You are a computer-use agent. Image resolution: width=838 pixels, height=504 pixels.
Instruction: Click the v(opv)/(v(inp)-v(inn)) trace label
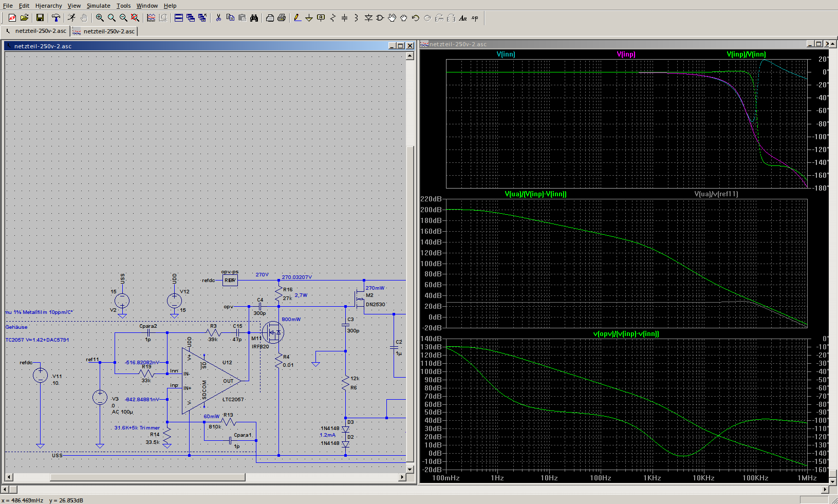[626, 333]
